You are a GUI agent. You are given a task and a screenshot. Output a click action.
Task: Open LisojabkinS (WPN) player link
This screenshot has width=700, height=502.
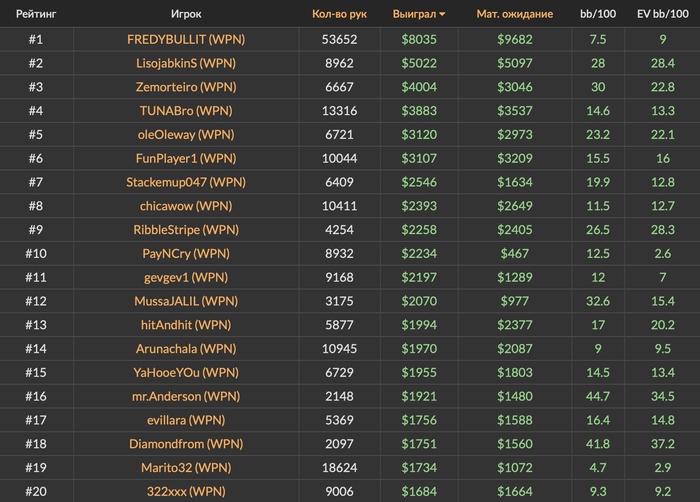186,63
